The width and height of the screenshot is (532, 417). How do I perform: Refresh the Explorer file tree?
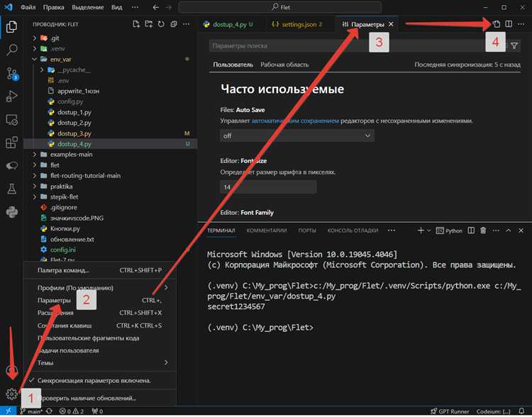[x=161, y=24]
